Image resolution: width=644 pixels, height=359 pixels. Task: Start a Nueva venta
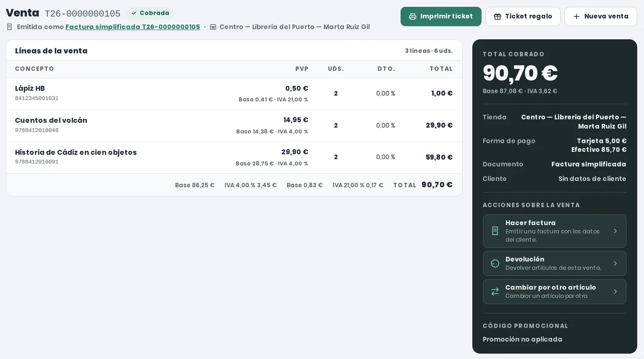coord(601,17)
